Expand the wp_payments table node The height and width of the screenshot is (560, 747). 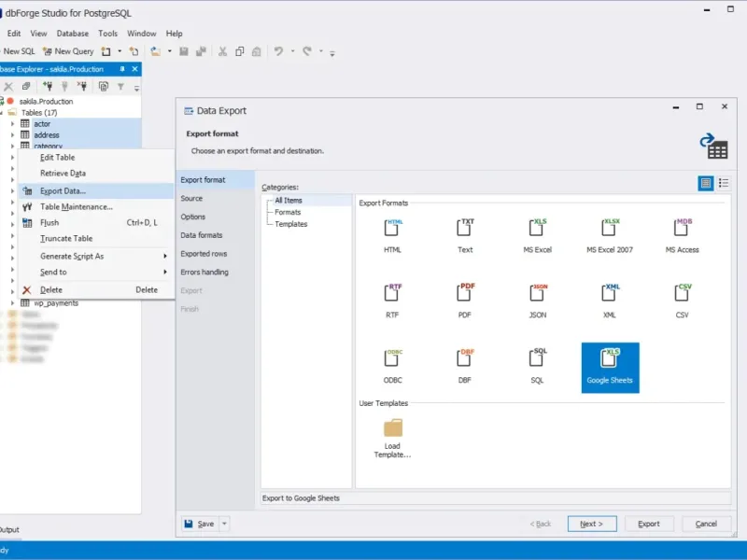pos(12,303)
